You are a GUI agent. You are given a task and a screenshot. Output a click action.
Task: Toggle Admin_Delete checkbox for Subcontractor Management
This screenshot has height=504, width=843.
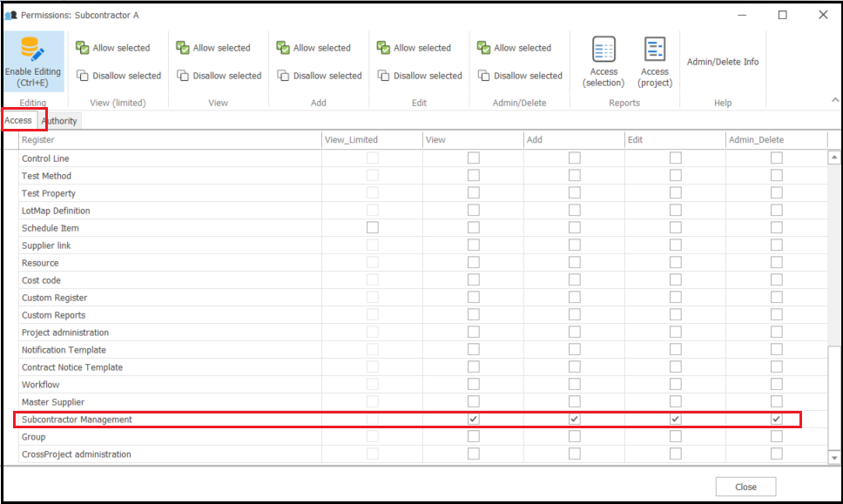coord(777,419)
